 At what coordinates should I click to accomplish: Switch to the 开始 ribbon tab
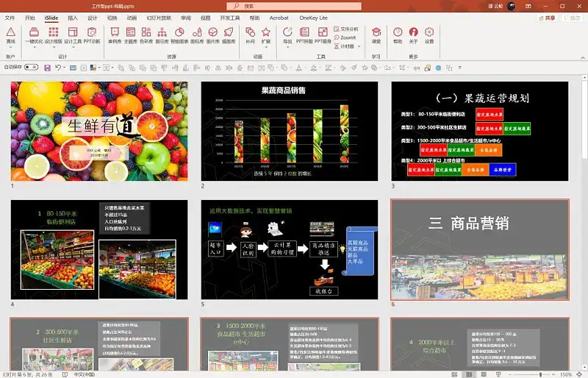click(x=29, y=18)
